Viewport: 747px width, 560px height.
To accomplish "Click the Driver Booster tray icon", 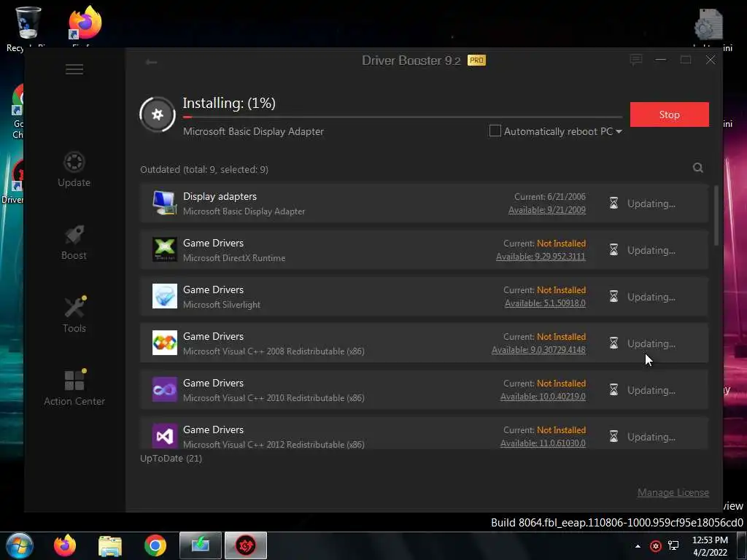I will (x=656, y=546).
